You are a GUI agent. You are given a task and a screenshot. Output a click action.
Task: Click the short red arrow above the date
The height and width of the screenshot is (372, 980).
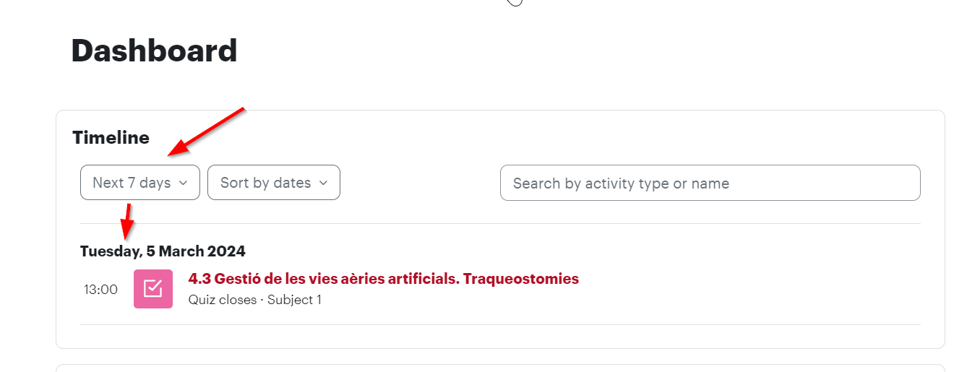click(x=126, y=222)
